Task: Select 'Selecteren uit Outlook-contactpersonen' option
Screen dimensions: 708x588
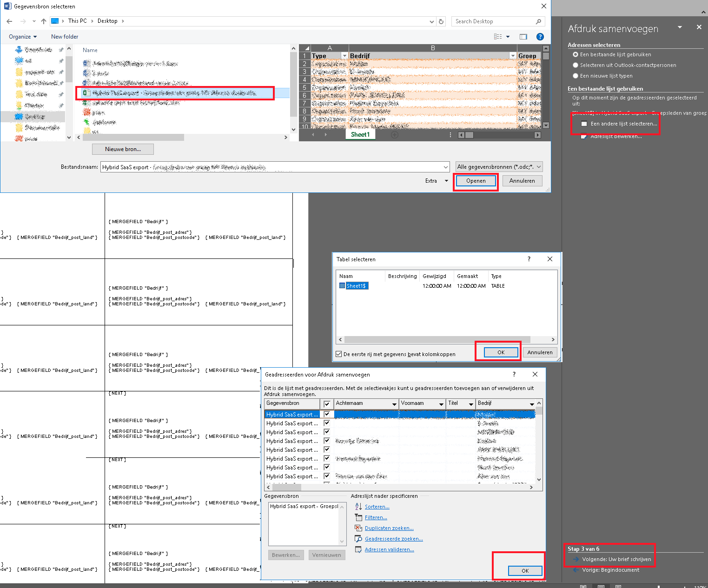Action: (576, 65)
